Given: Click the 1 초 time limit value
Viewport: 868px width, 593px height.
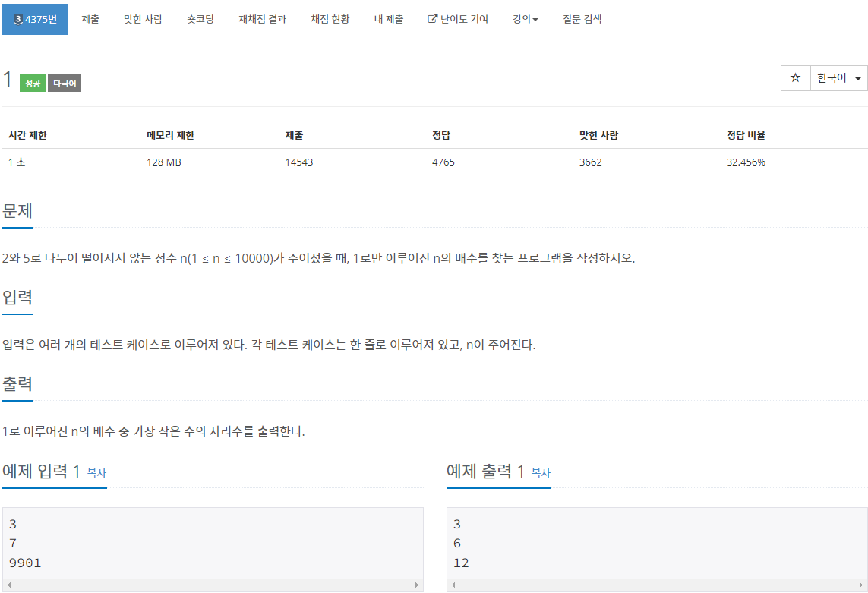Looking at the screenshot, I should (x=17, y=162).
